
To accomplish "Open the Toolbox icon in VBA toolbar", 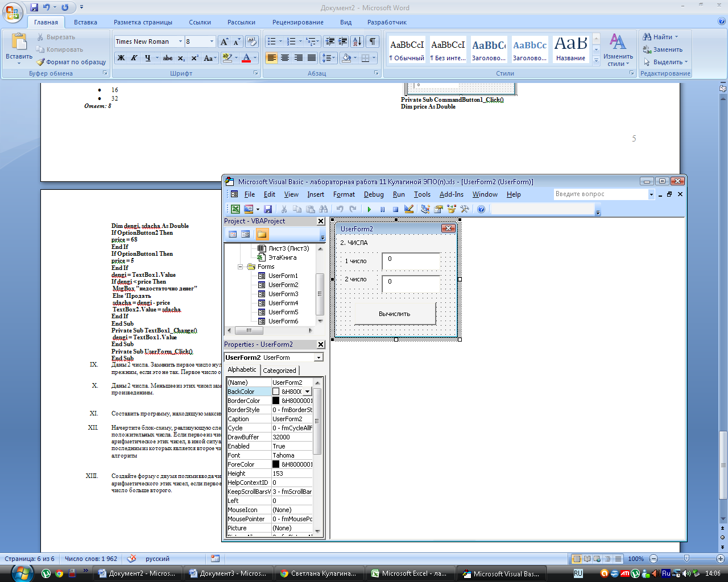I will [x=465, y=209].
